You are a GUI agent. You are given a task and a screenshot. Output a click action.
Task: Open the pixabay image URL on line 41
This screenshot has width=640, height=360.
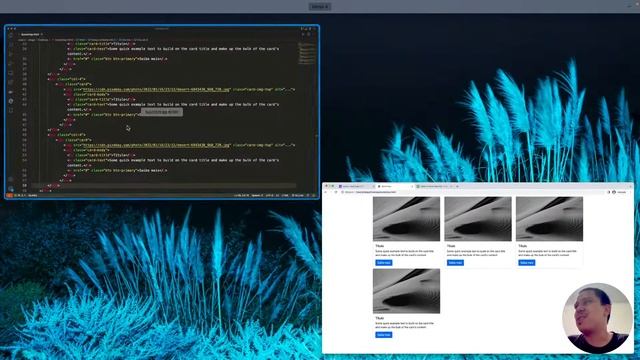[157, 89]
